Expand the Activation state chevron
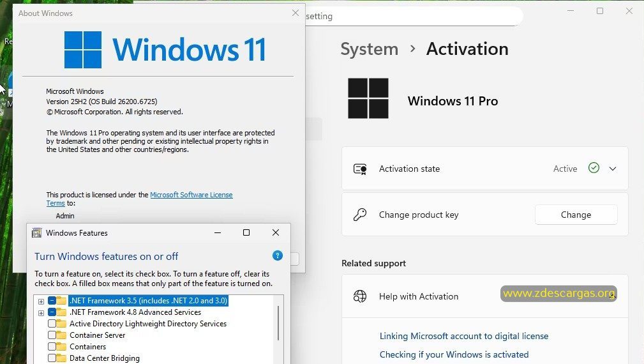The image size is (644, 364). click(612, 169)
